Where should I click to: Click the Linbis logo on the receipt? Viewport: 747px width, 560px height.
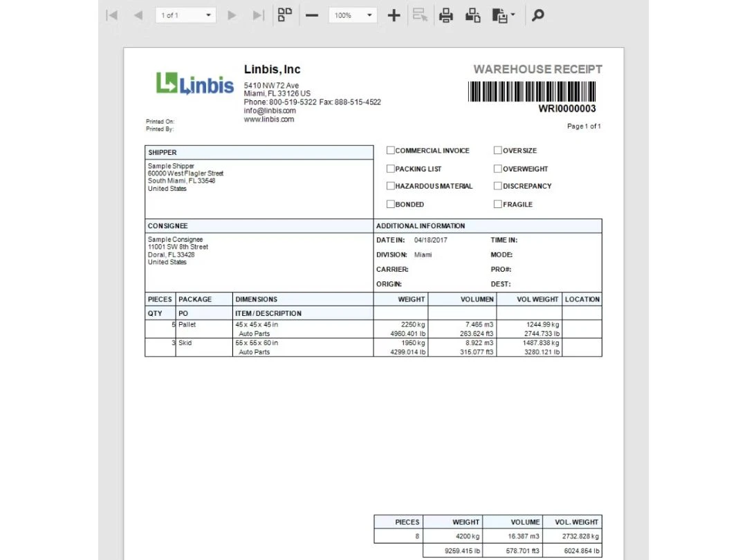pyautogui.click(x=195, y=84)
